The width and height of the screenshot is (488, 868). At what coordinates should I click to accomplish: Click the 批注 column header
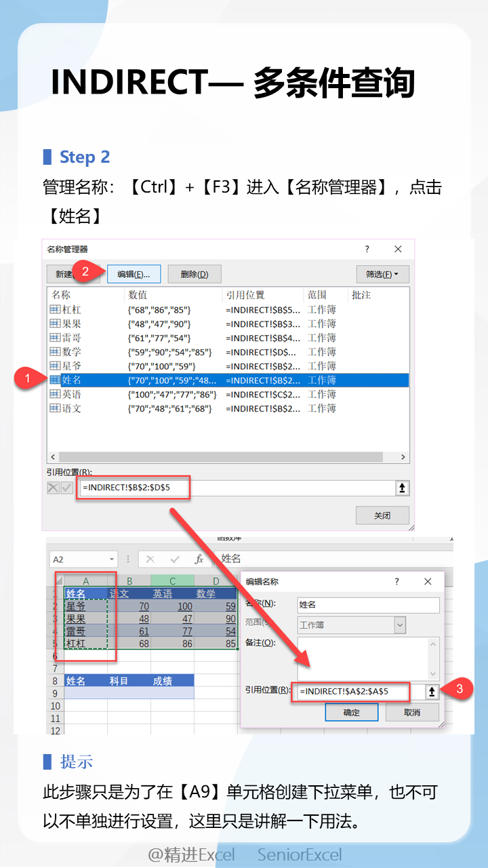[378, 295]
